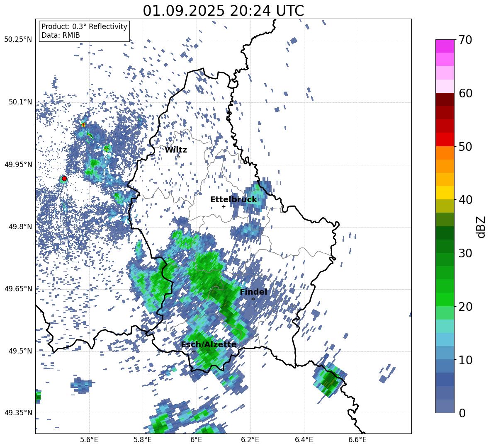
Task: Select the Ettelbruck city label
Action: [x=233, y=200]
